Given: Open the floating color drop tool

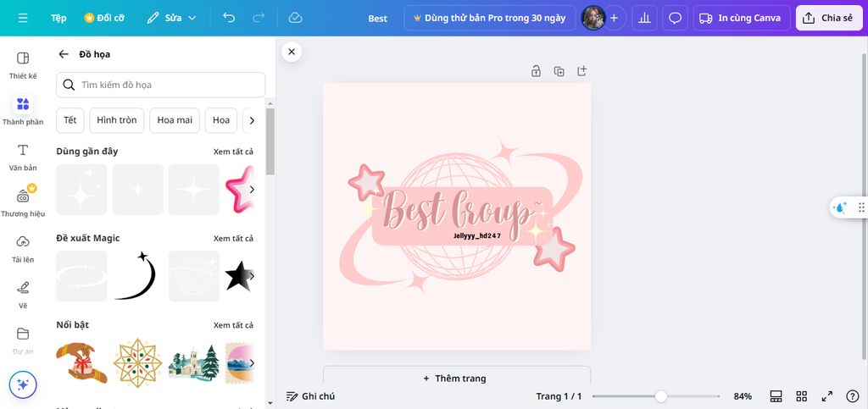Looking at the screenshot, I should click(840, 207).
